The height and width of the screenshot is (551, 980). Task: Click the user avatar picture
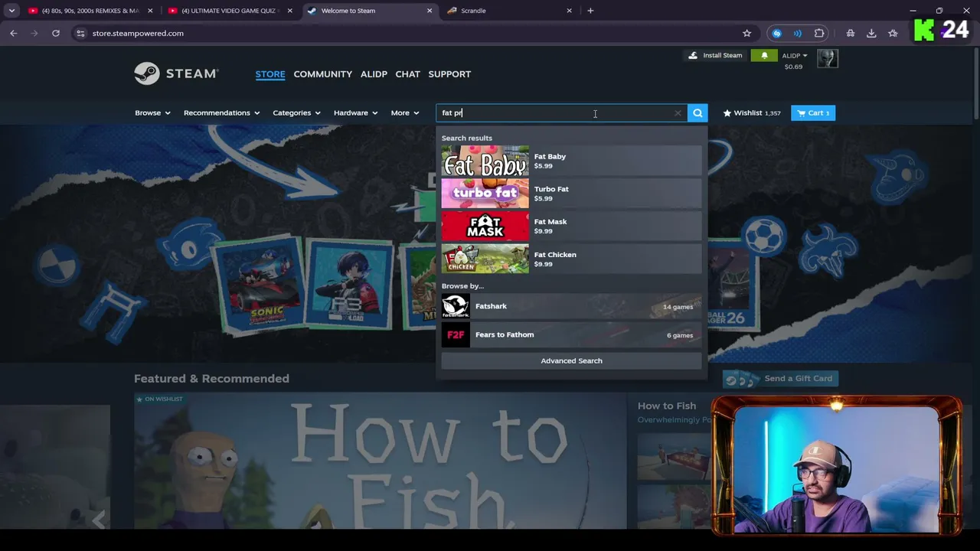point(828,58)
